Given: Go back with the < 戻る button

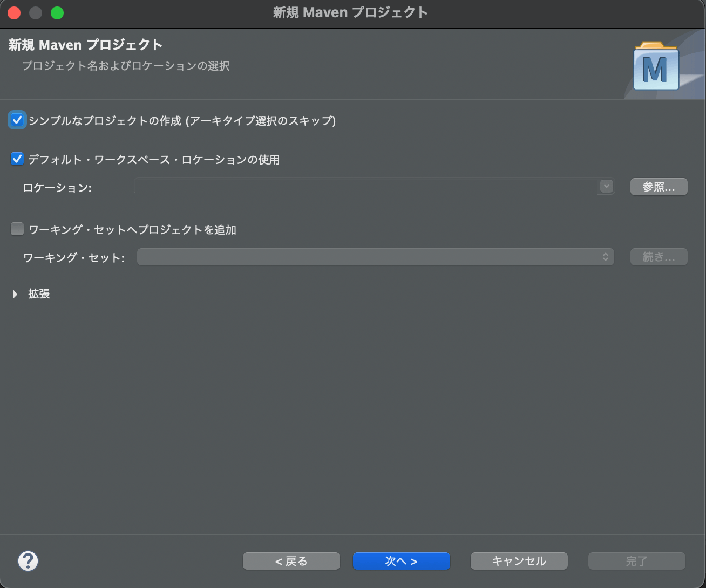Looking at the screenshot, I should 291,561.
